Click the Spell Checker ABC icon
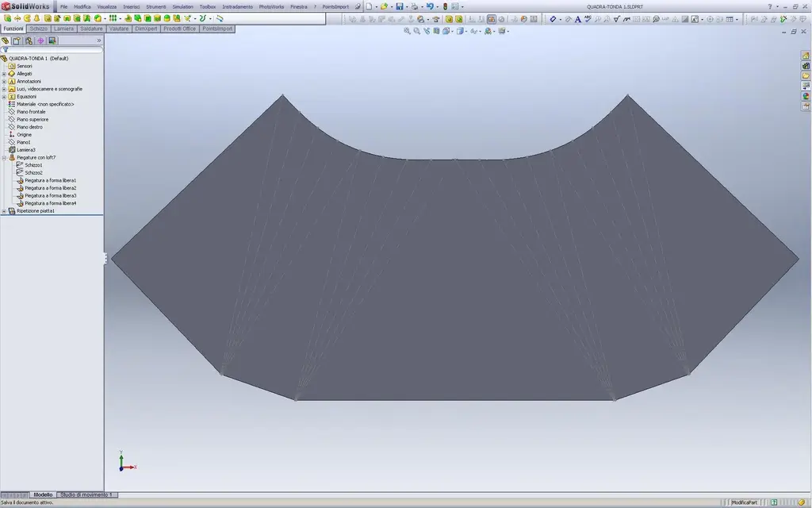812x508 pixels. coord(588,19)
